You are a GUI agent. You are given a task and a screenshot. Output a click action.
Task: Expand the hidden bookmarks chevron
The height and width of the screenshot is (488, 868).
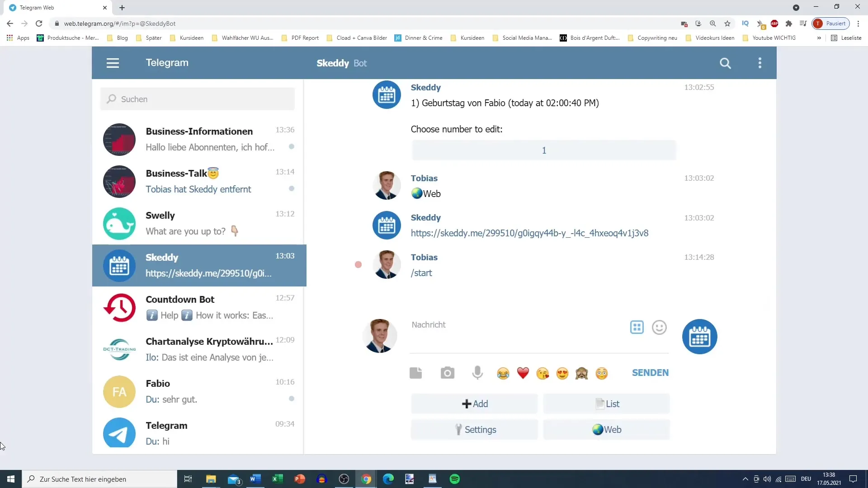click(819, 38)
